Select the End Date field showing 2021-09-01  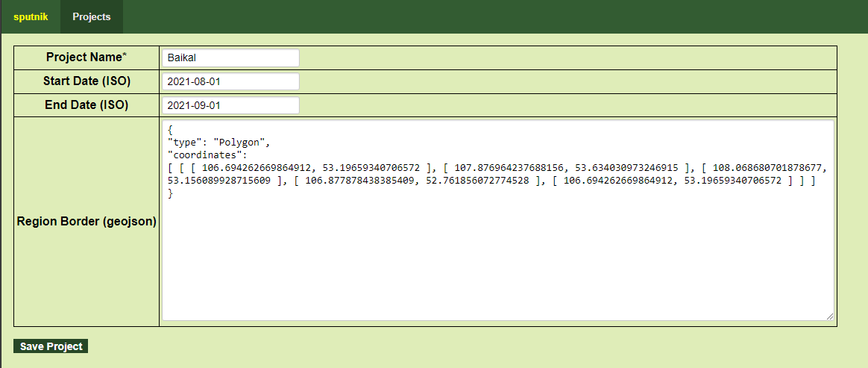point(230,106)
